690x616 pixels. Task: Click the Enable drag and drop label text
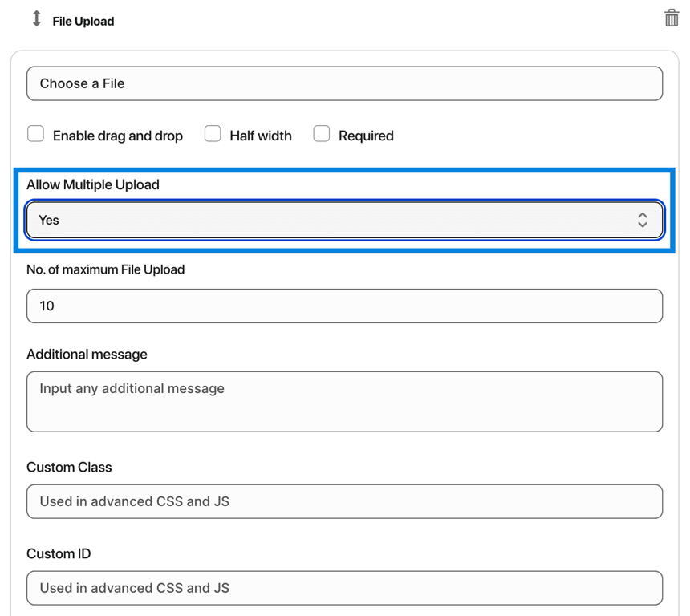tap(118, 136)
